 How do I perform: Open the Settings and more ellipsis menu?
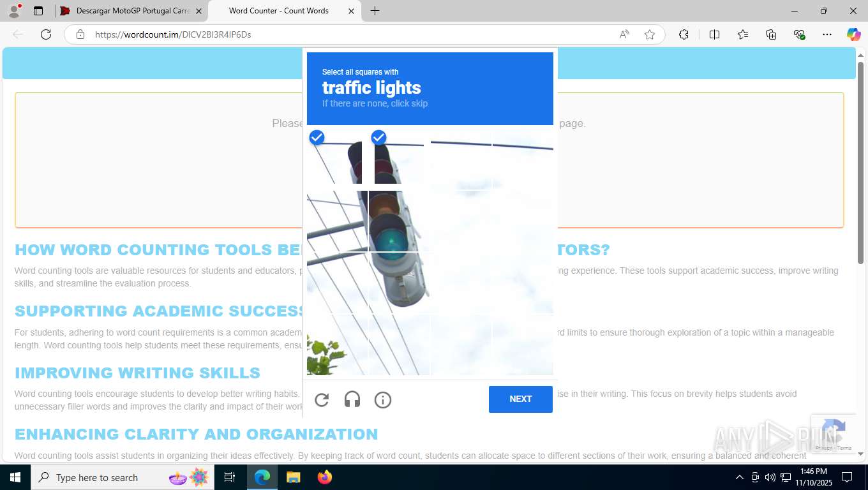pos(827,34)
